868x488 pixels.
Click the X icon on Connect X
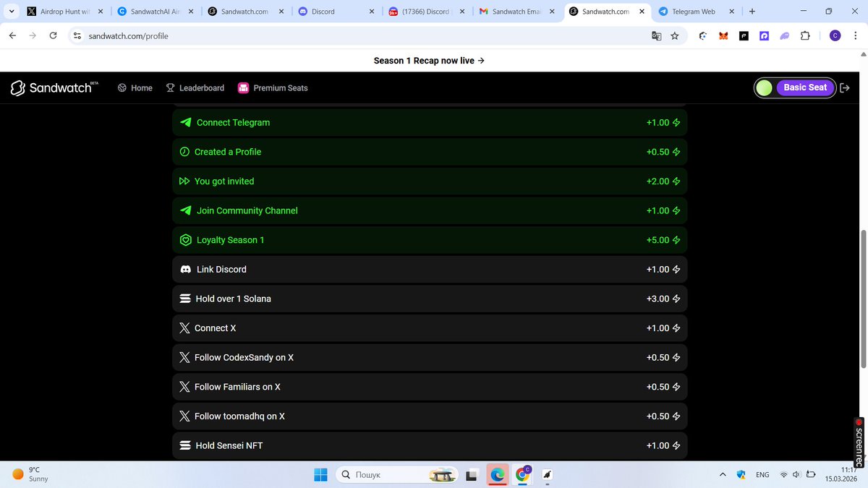[x=184, y=328]
